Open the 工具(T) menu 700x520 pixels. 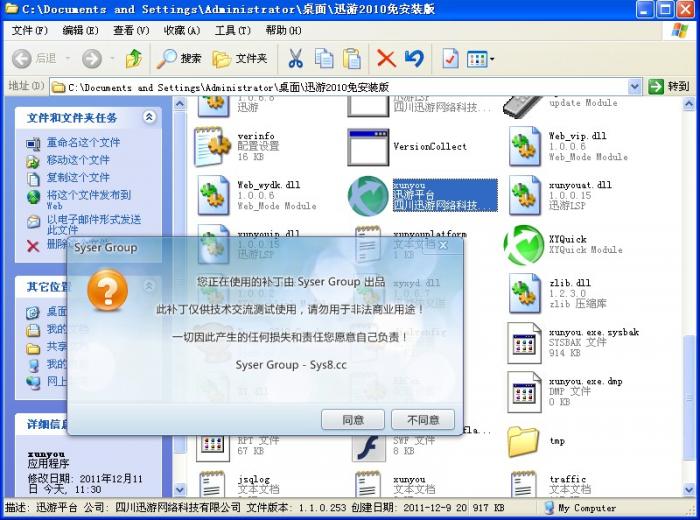[233, 30]
